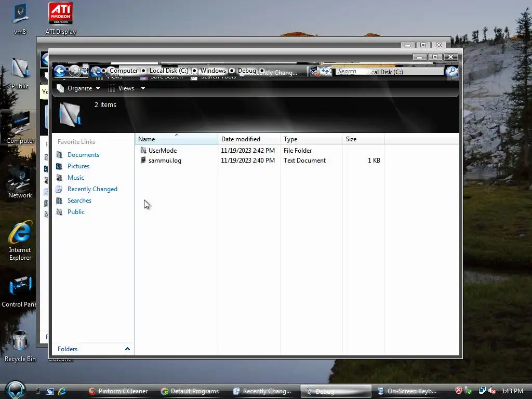The height and width of the screenshot is (399, 532).
Task: Open the Searches favorite link
Action: click(x=79, y=201)
